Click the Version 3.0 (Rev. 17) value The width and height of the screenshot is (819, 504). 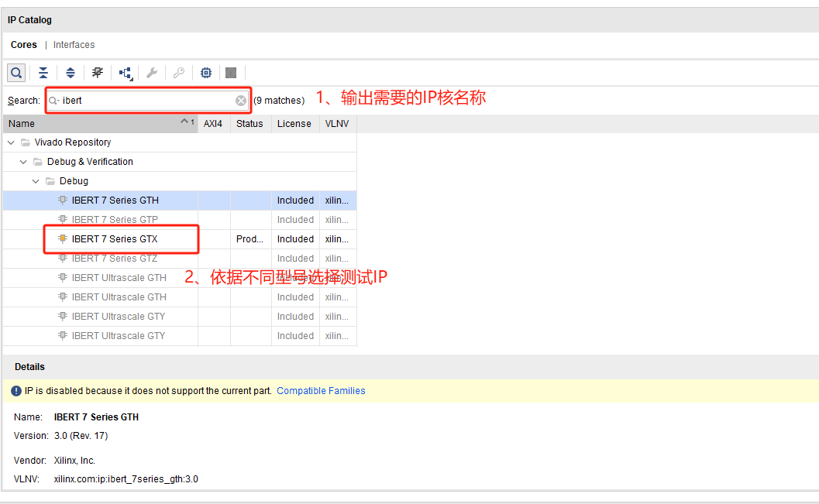pyautogui.click(x=81, y=436)
